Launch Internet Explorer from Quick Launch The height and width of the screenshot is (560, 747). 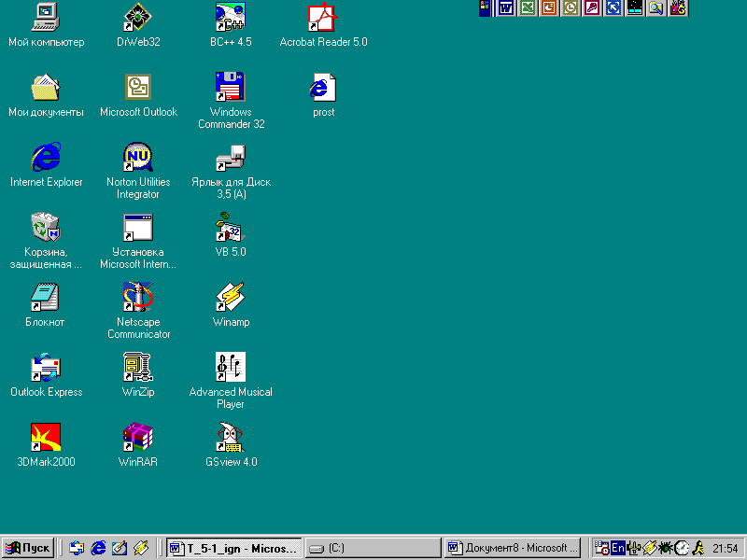click(x=98, y=548)
